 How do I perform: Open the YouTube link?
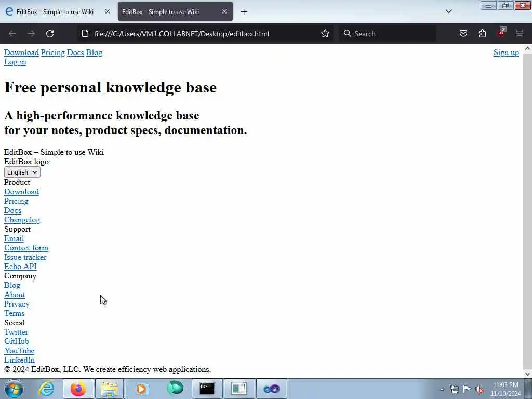click(x=19, y=351)
